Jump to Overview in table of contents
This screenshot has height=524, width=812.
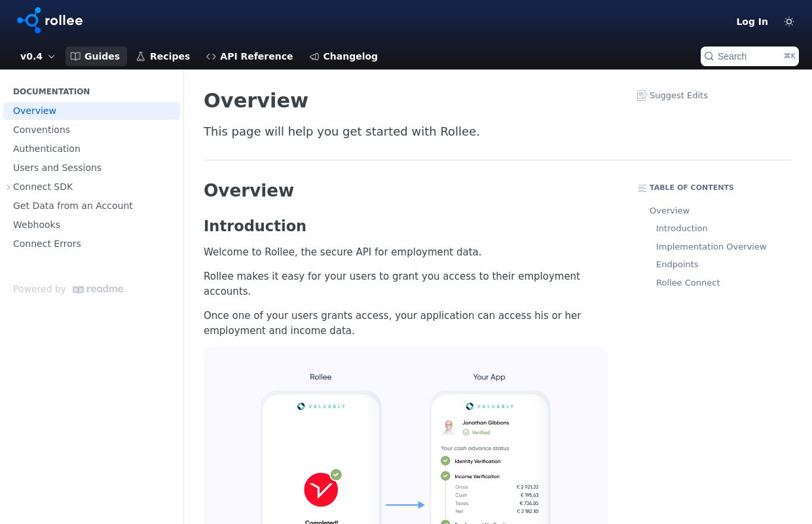pos(669,211)
